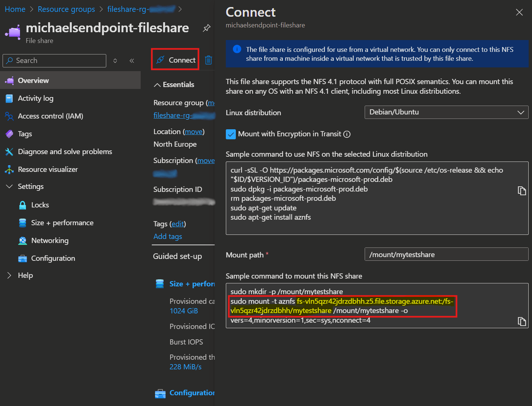
Task: Click the info icon beside Encryption in Transit
Action: pyautogui.click(x=347, y=134)
